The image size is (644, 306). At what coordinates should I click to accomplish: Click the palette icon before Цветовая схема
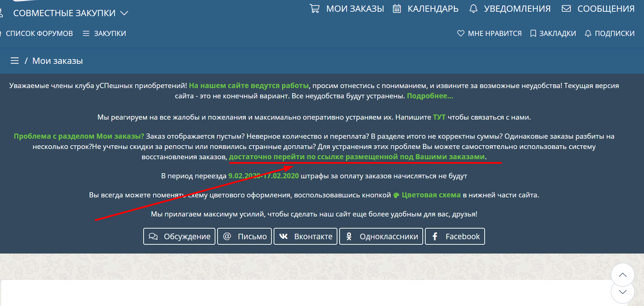(x=396, y=195)
